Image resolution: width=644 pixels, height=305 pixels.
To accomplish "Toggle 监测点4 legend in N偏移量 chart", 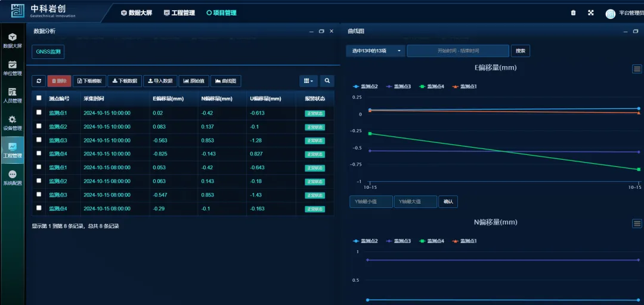I will (432, 241).
